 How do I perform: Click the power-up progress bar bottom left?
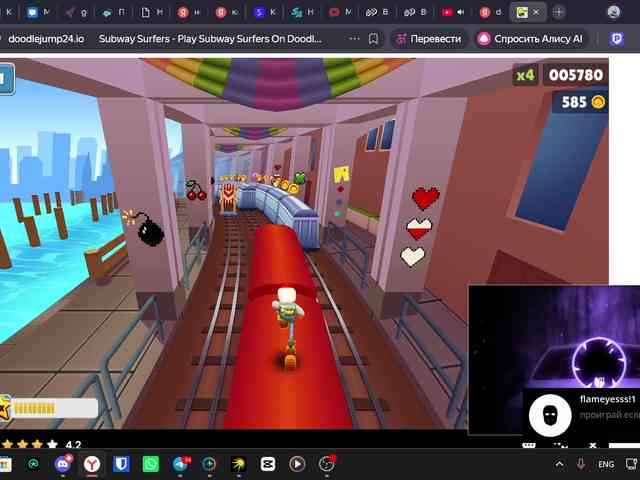[x=55, y=408]
